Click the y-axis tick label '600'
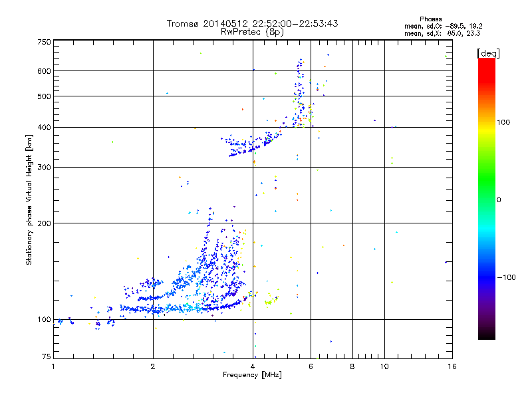This screenshot has height=399, width=532. pyautogui.click(x=44, y=71)
